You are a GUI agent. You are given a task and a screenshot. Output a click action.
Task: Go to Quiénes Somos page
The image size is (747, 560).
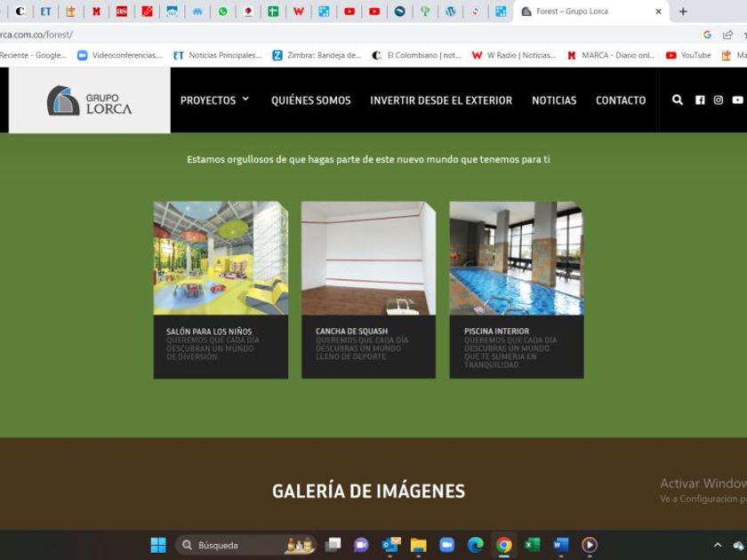[310, 100]
